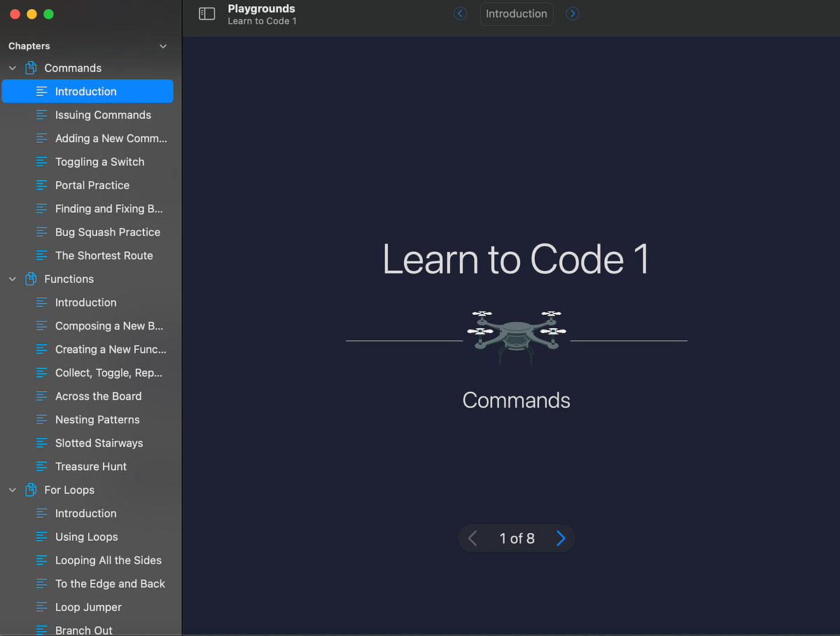This screenshot has height=636, width=840.
Task: Click the page icon beside Issuing Commands
Action: click(x=41, y=115)
